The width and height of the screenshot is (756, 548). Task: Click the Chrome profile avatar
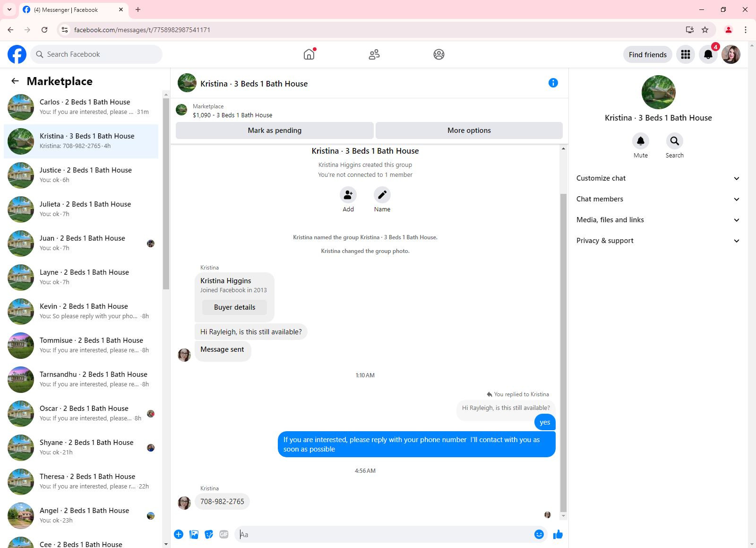728,30
